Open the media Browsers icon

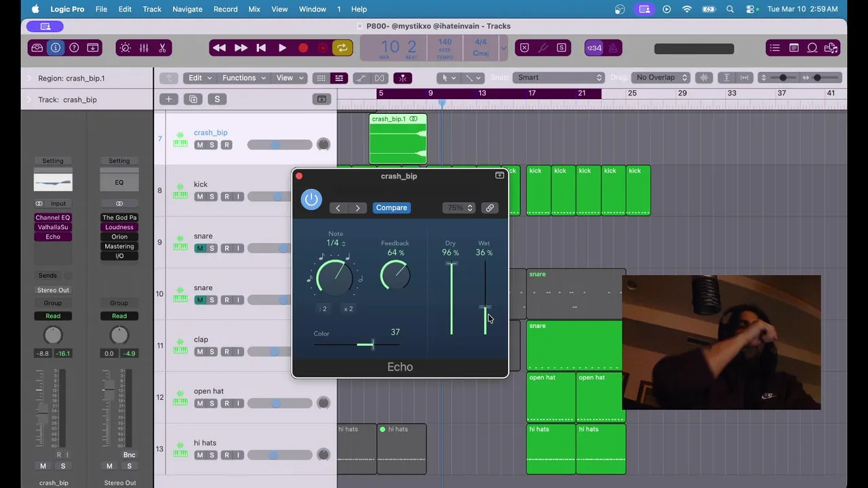point(831,47)
